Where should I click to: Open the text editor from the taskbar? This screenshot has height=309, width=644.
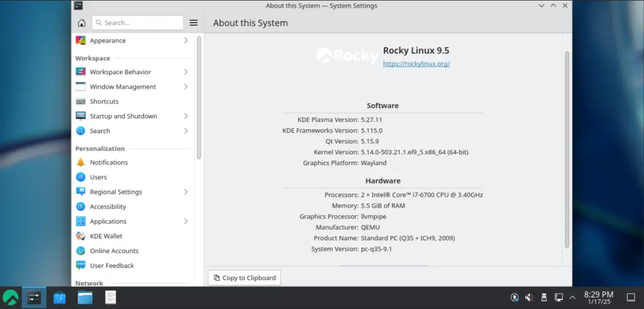click(111, 298)
